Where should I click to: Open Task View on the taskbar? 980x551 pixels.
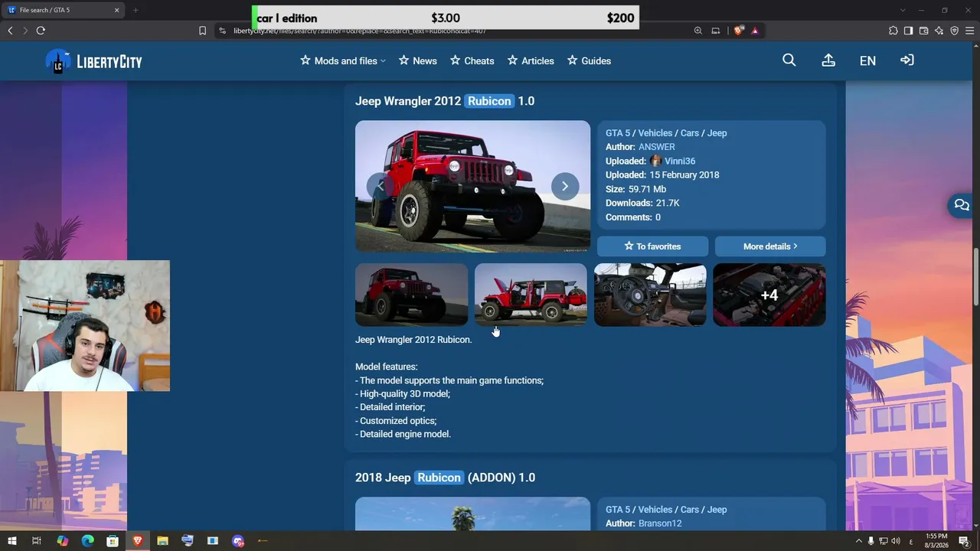36,541
